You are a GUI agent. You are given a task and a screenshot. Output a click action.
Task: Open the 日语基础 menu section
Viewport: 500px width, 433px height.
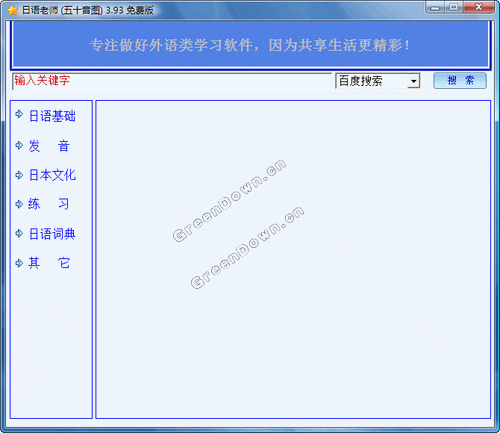[x=52, y=116]
